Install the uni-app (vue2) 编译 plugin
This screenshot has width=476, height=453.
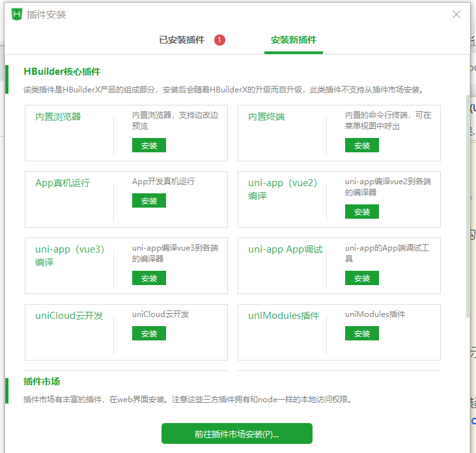[362, 212]
